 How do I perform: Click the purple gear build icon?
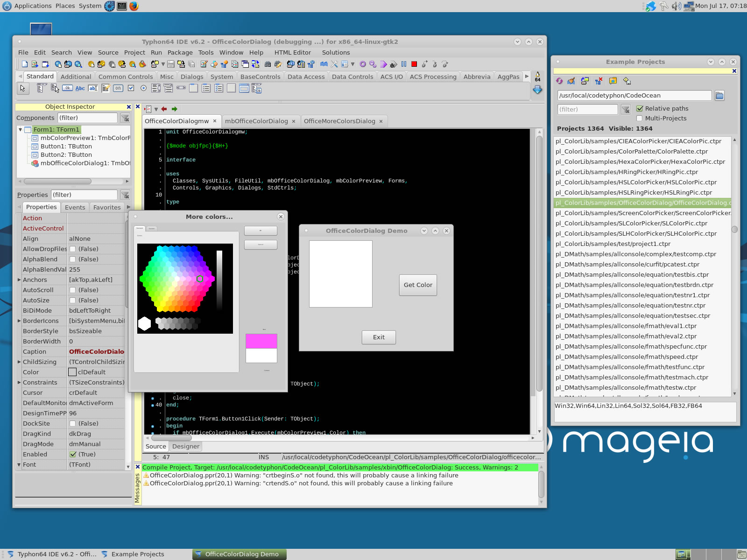(x=363, y=64)
